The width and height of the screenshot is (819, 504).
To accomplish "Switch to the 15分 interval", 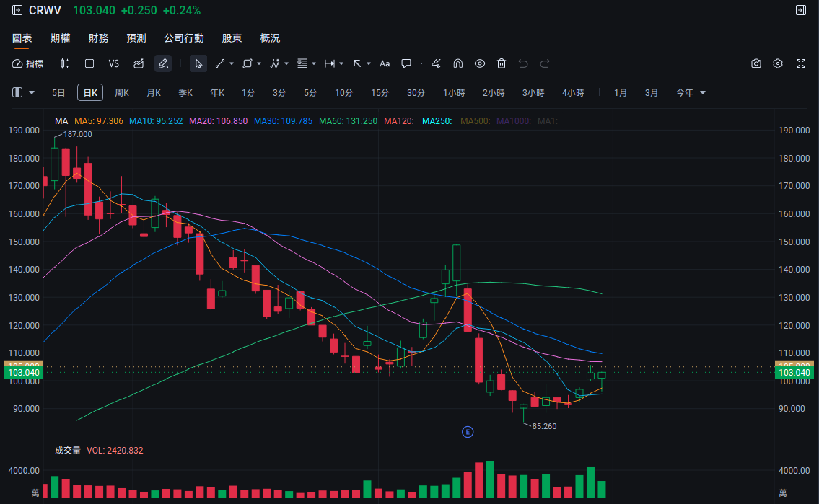I will 380,92.
